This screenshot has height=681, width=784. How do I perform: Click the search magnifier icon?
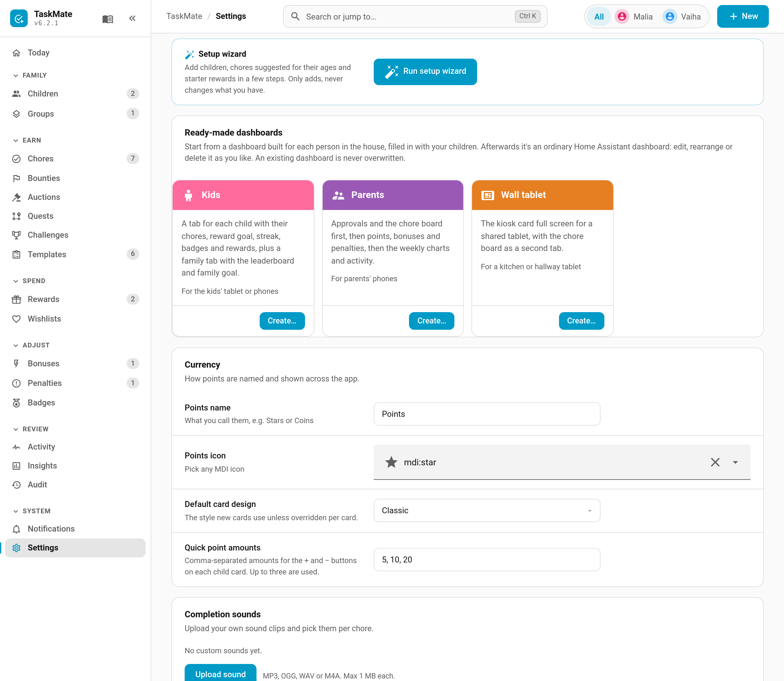(x=296, y=16)
